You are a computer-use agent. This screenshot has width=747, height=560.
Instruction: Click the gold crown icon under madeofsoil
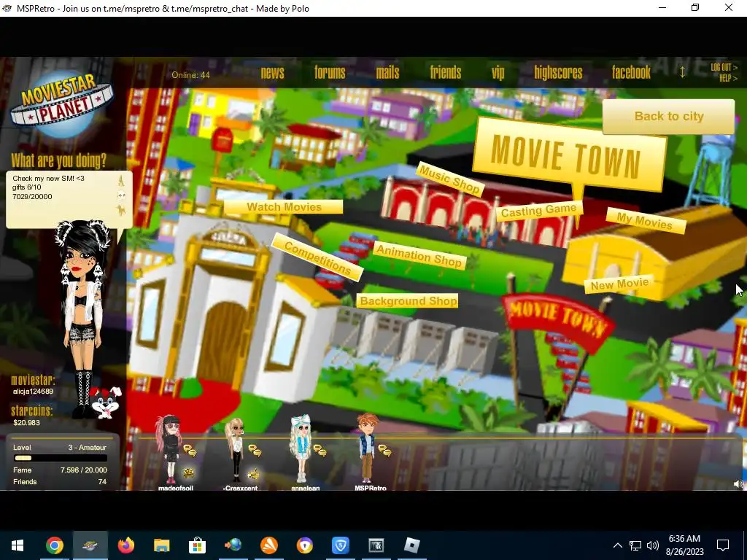pos(189,472)
